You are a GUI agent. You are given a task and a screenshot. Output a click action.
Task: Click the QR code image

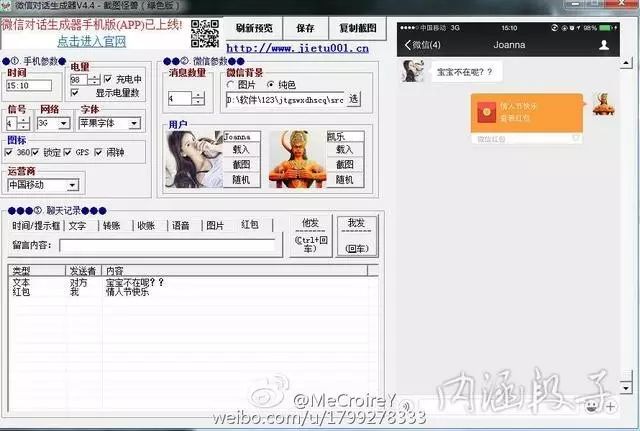pyautogui.click(x=205, y=33)
